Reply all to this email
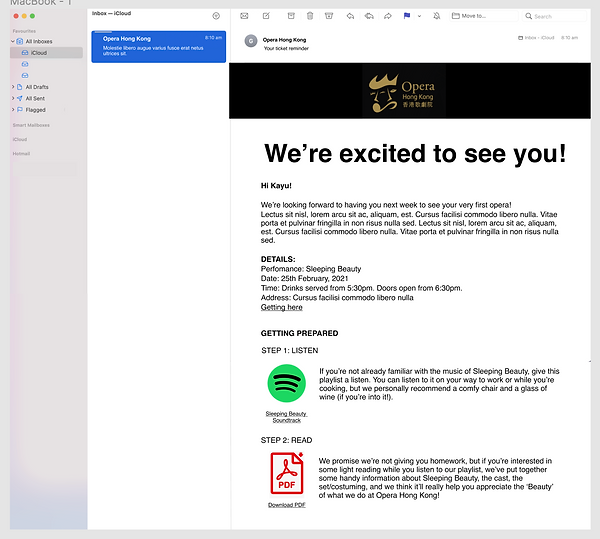The height and width of the screenshot is (539, 600). coord(369,16)
